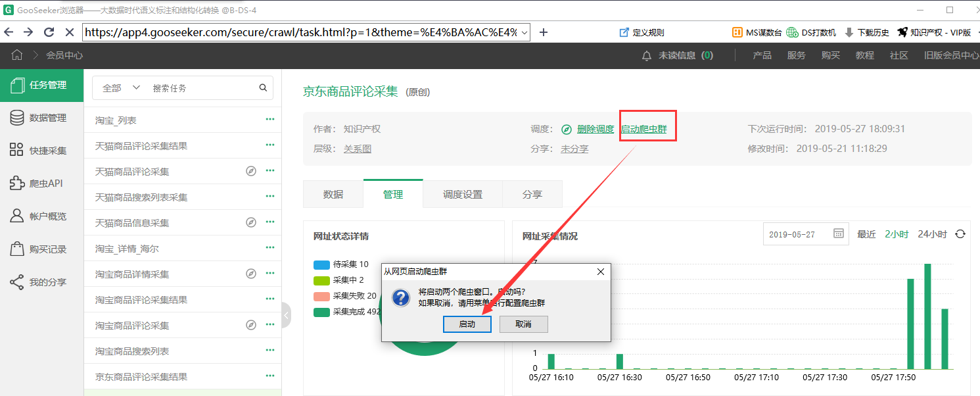
Task: Open more options for 天猫商品评论采集结果
Action: click(x=269, y=145)
